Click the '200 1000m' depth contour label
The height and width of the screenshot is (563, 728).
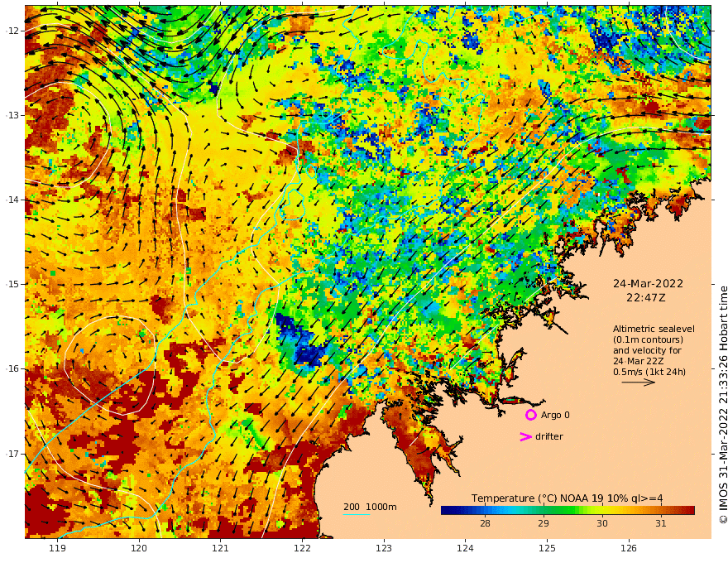tap(370, 507)
